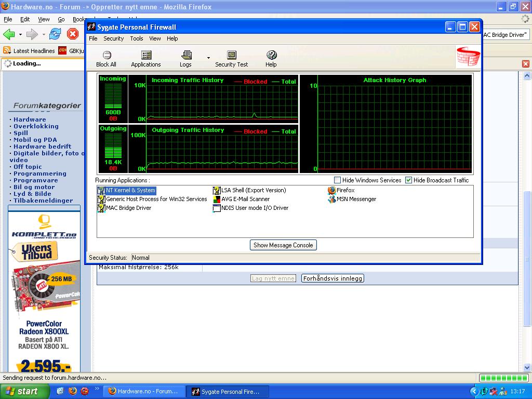
Task: Open the Logs toolbar icon
Action: (186, 56)
